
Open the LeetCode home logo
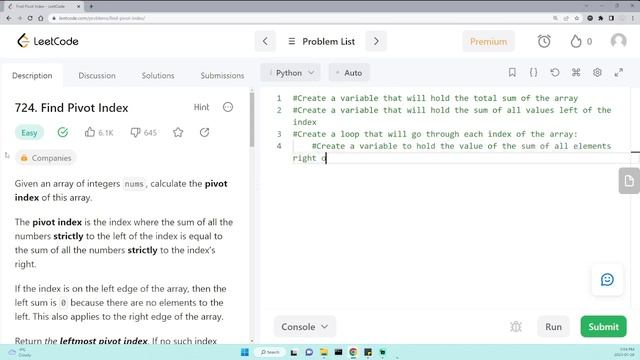(x=48, y=41)
